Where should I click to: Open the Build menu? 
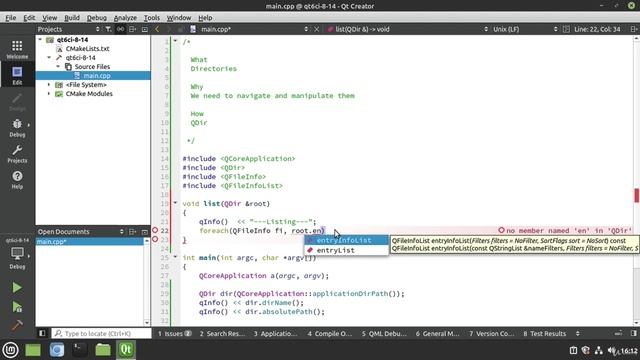(x=72, y=18)
